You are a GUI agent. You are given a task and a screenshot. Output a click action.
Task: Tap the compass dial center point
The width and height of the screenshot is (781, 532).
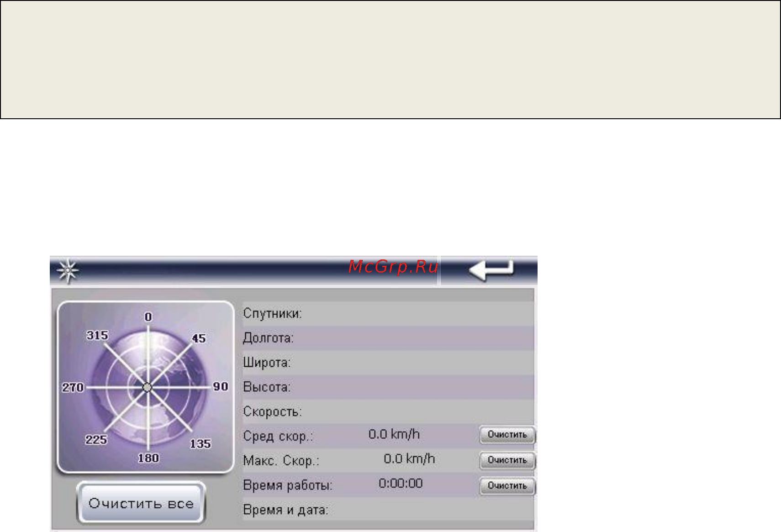pyautogui.click(x=147, y=387)
